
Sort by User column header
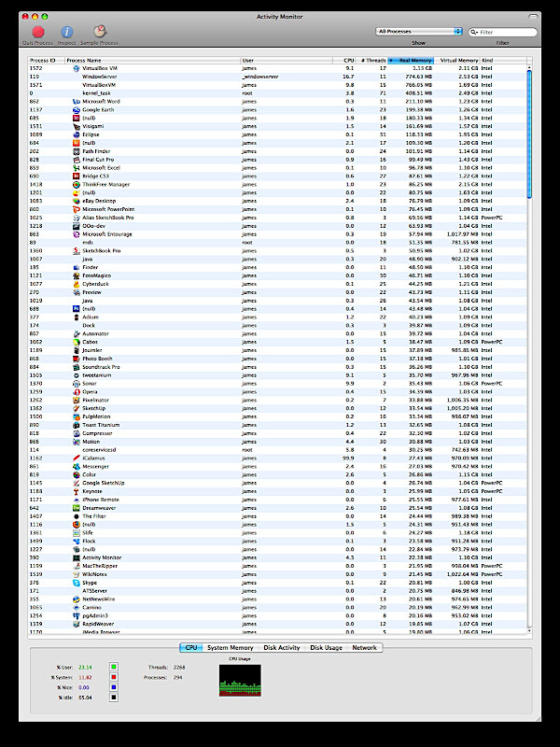pyautogui.click(x=287, y=61)
